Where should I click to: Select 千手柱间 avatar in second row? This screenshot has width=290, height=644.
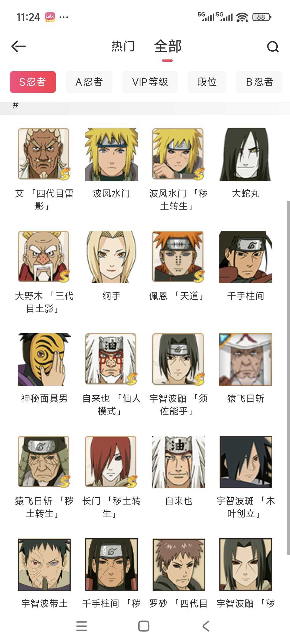[246, 257]
